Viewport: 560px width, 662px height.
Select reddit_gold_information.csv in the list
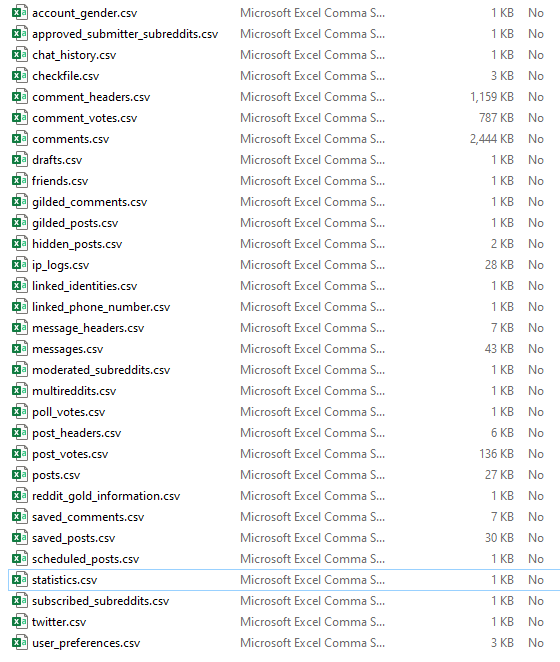(x=106, y=496)
